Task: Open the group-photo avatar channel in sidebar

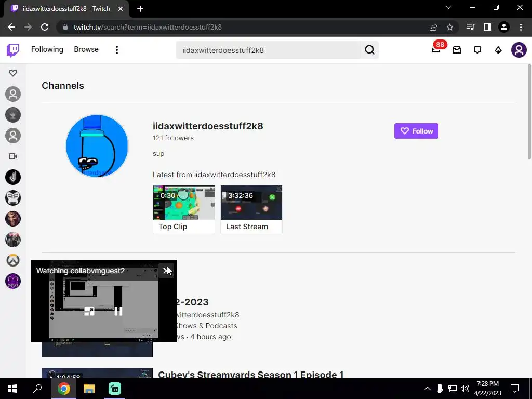Action: click(13, 240)
